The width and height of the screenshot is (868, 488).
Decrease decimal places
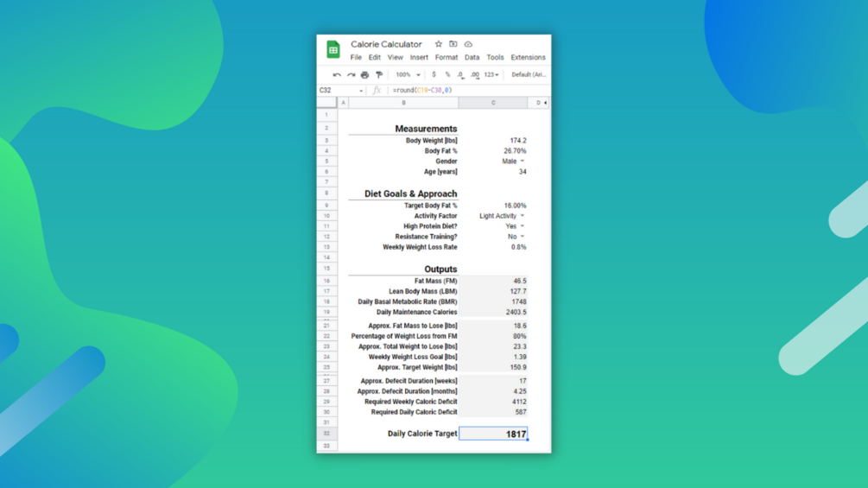(460, 74)
